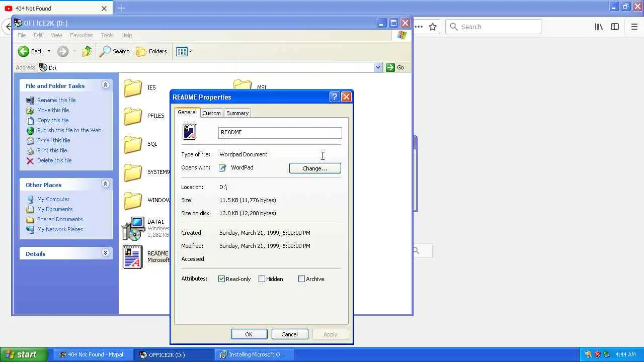Screen dimensions: 644x362
Task: Click the browser bookmark star icon
Action: click(x=433, y=27)
